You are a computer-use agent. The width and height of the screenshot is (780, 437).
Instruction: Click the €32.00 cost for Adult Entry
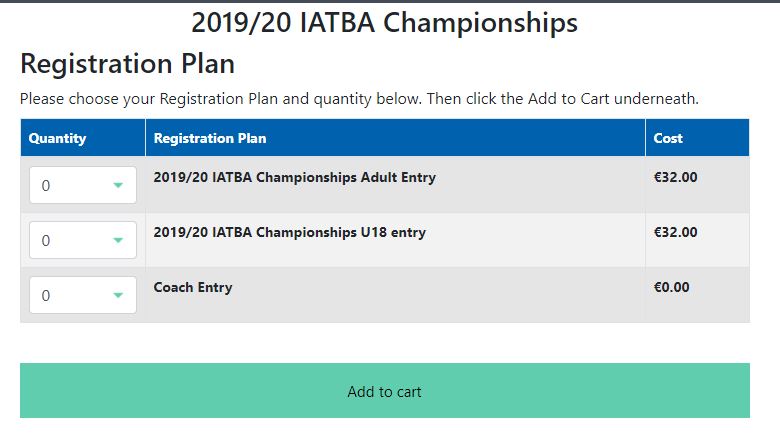click(675, 178)
